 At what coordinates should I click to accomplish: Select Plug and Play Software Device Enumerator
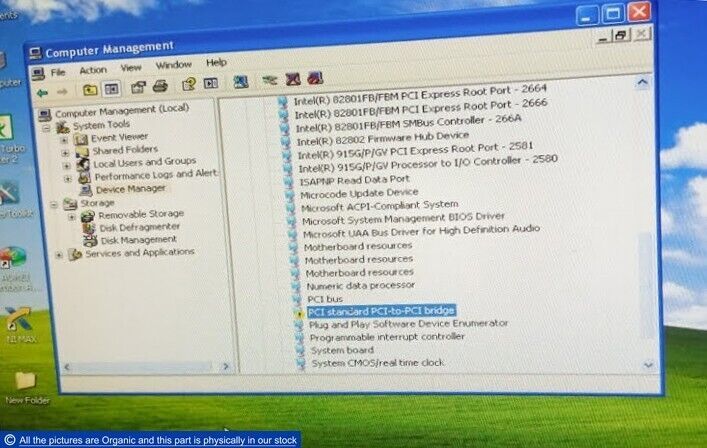pyautogui.click(x=409, y=324)
